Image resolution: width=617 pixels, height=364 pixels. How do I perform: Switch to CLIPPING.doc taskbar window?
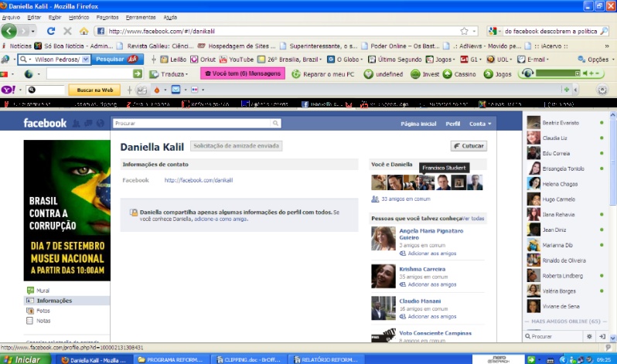tap(249, 359)
